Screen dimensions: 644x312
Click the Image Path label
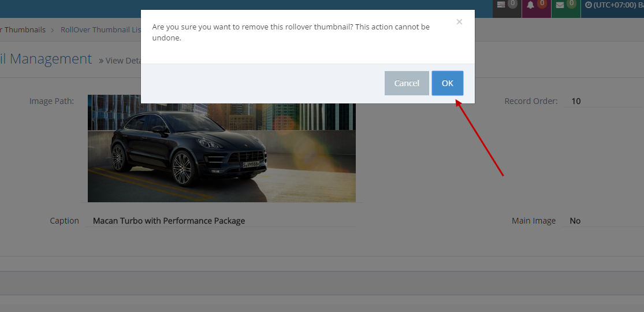point(51,101)
